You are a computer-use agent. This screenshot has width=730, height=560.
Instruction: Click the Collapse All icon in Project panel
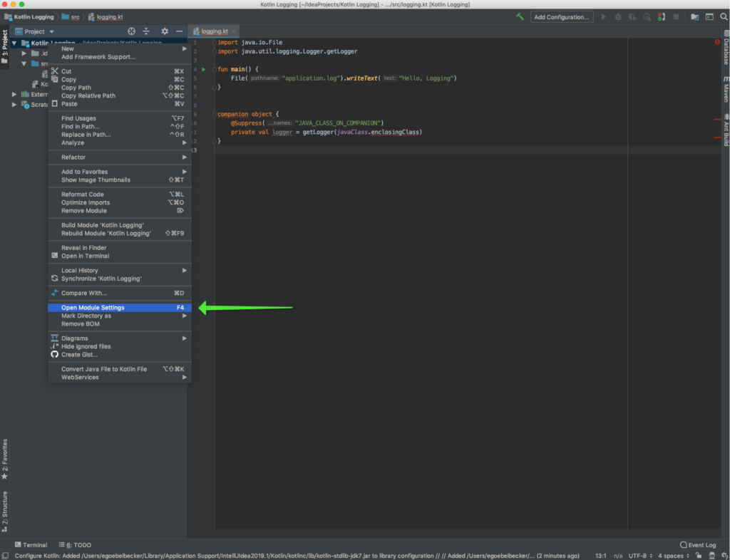146,31
